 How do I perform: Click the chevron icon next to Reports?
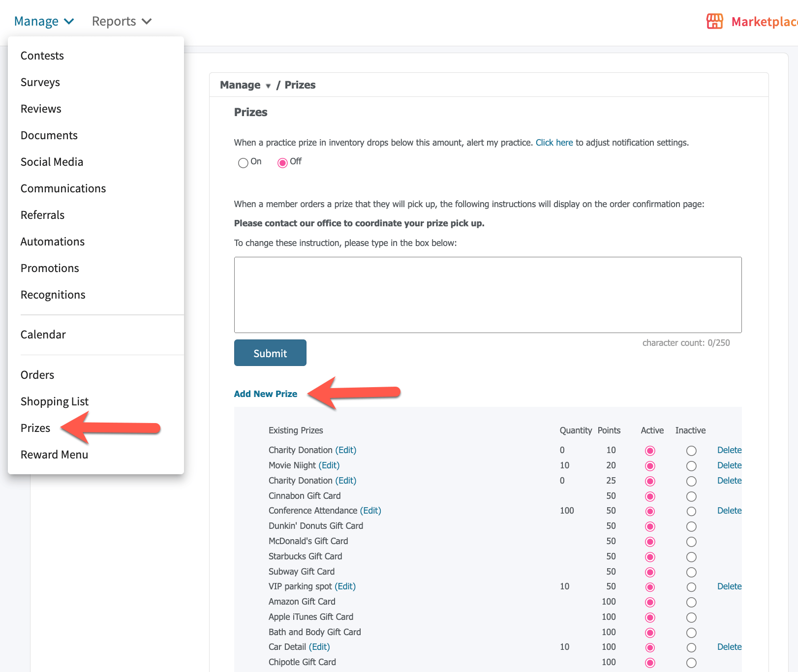coord(147,21)
